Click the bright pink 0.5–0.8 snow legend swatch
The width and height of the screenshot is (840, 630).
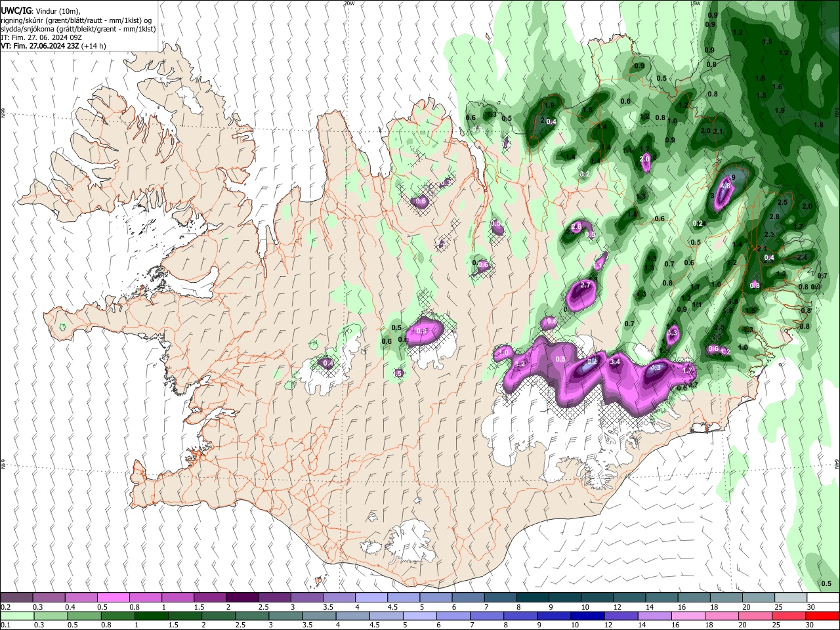(114, 598)
